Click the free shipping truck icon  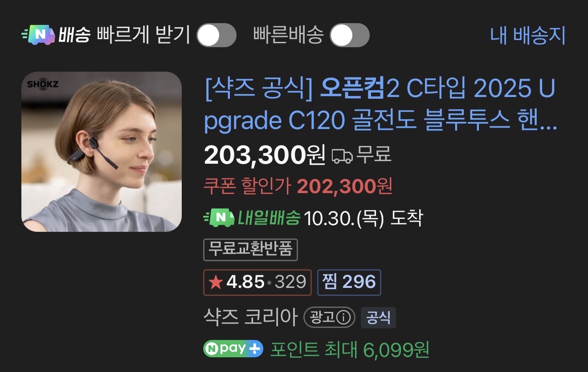coord(342,156)
